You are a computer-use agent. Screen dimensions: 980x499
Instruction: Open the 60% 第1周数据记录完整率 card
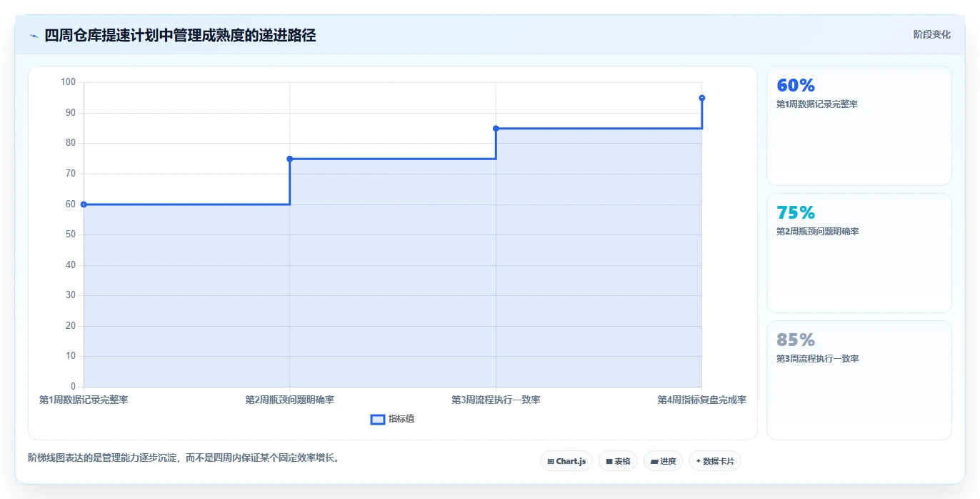coord(859,126)
